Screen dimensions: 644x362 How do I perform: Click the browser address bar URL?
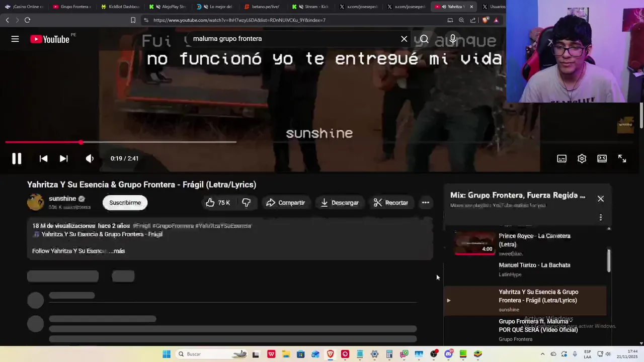[239, 20]
